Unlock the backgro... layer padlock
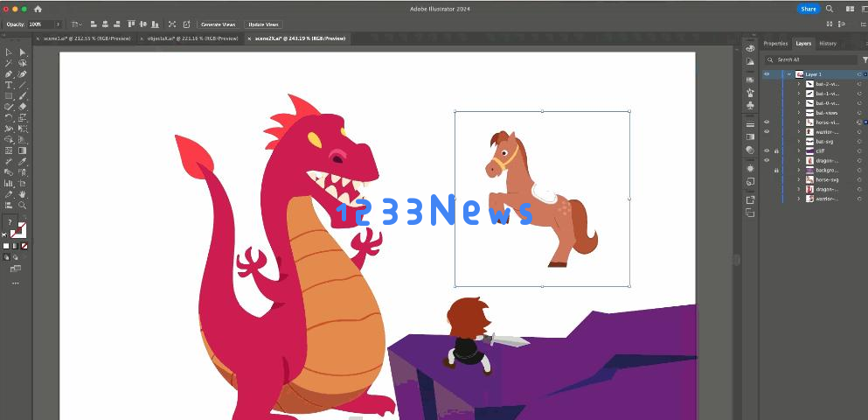Screen dimensions: 868x420 click(x=776, y=170)
